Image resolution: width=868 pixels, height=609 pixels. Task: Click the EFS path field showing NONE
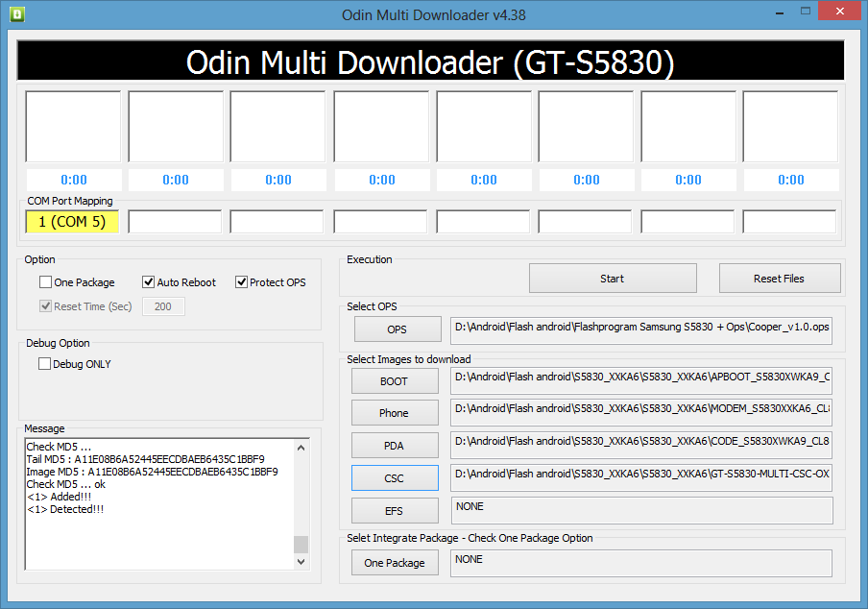(642, 510)
